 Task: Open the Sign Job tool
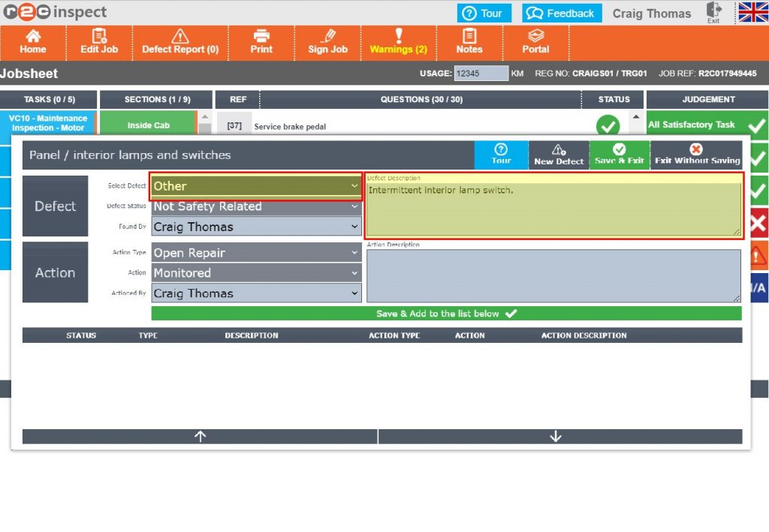[327, 43]
